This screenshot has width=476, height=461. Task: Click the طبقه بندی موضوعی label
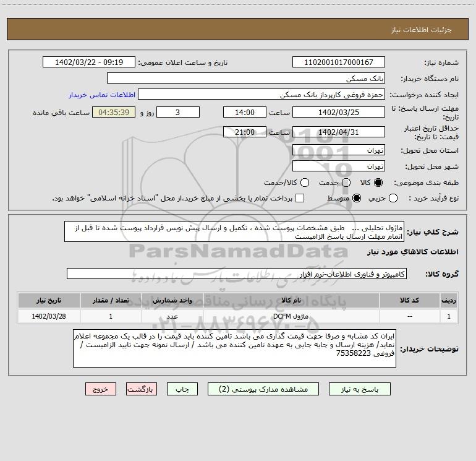[426, 183]
